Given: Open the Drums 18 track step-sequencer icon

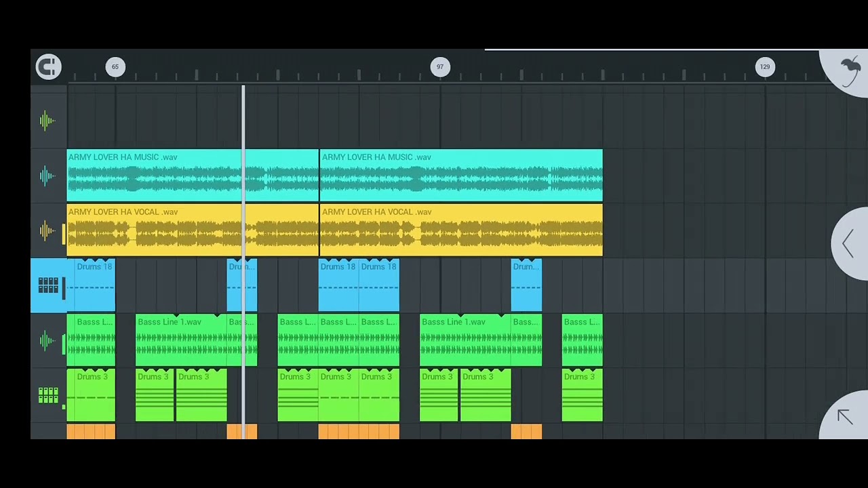Looking at the screenshot, I should tap(47, 286).
